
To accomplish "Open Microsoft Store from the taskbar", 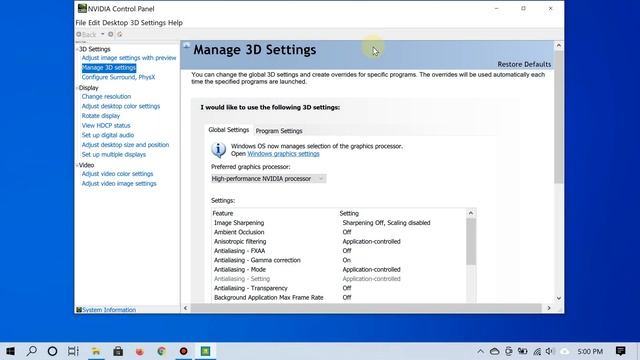I will [x=118, y=351].
